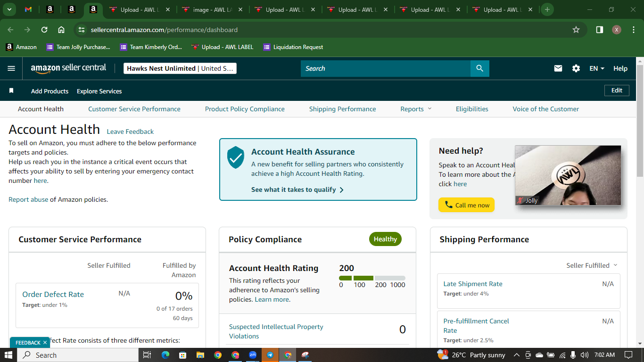Open the Gmail pinned tab
Viewport: 644px width, 362px height.
coord(28,9)
